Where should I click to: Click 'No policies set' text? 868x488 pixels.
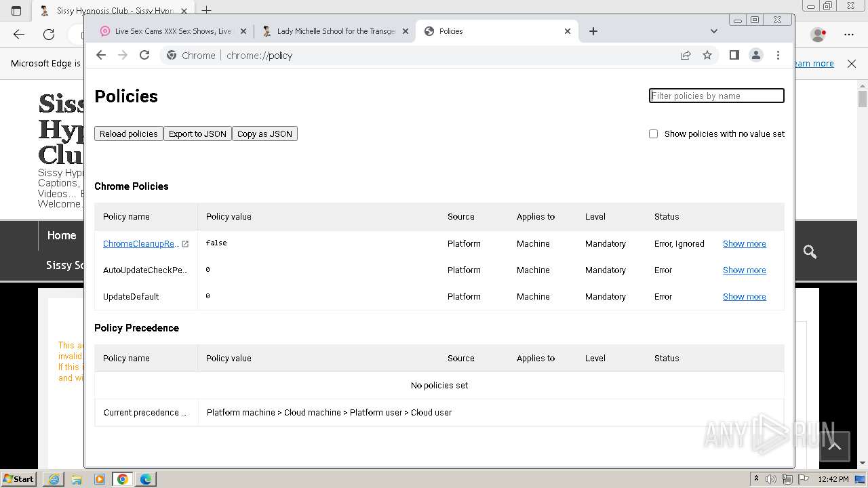[439, 385]
